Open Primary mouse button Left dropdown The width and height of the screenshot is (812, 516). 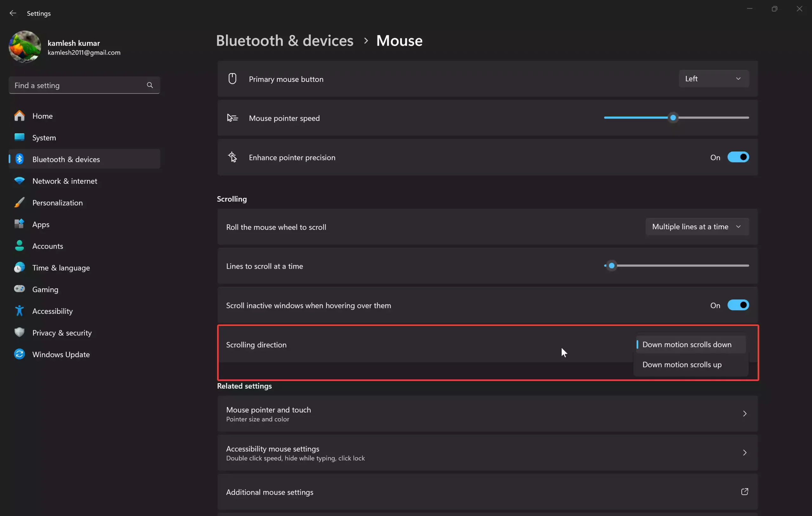pos(714,79)
